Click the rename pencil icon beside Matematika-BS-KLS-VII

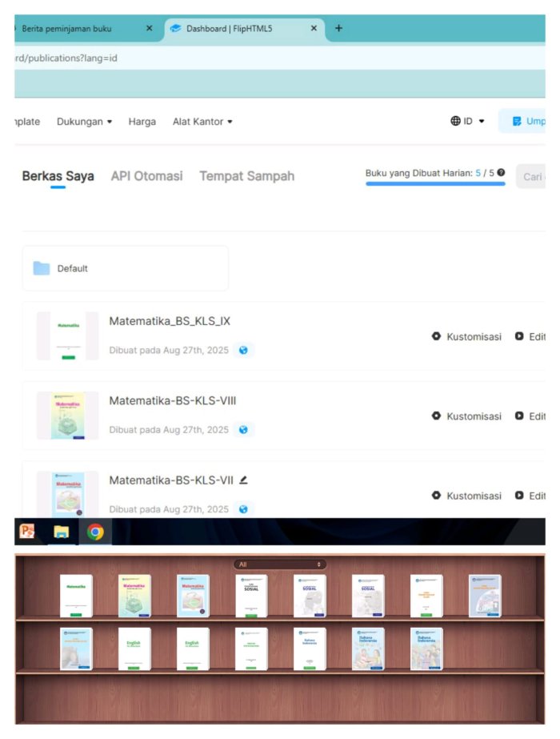click(x=243, y=480)
